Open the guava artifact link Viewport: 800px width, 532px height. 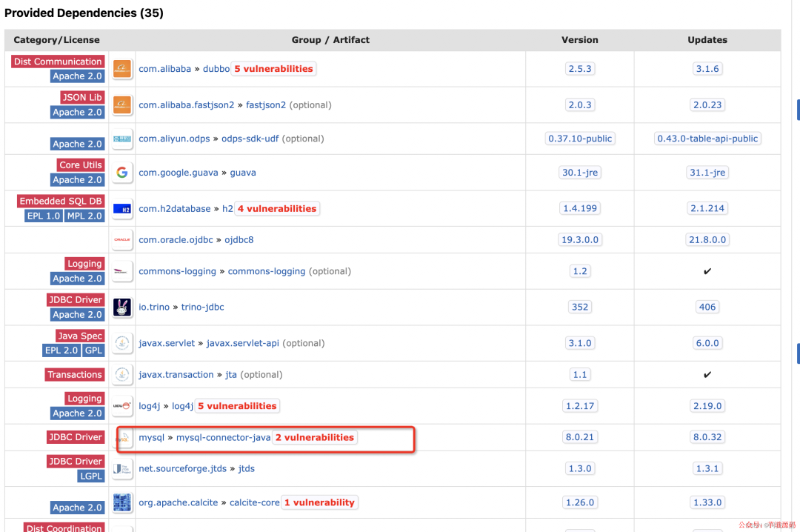pos(243,173)
